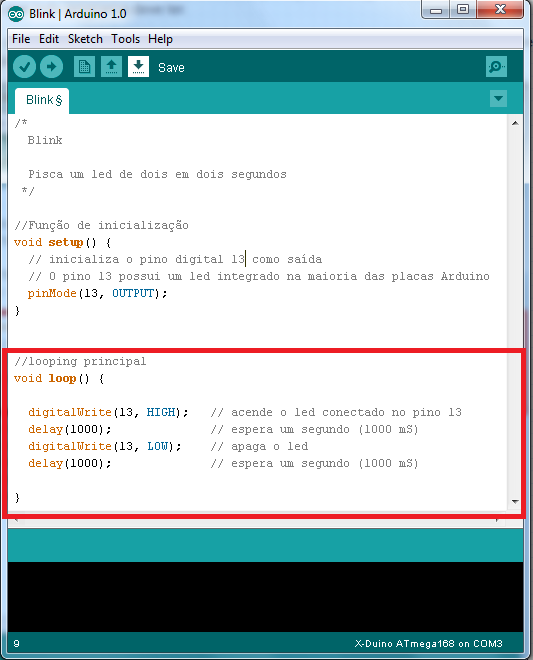Select the Blink sketch tab

coord(42,101)
